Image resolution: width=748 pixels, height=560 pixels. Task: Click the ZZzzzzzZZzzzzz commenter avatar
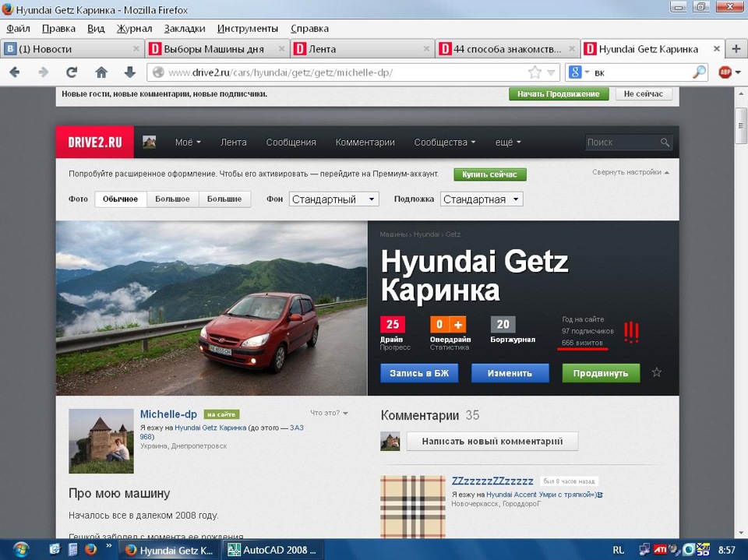[413, 506]
